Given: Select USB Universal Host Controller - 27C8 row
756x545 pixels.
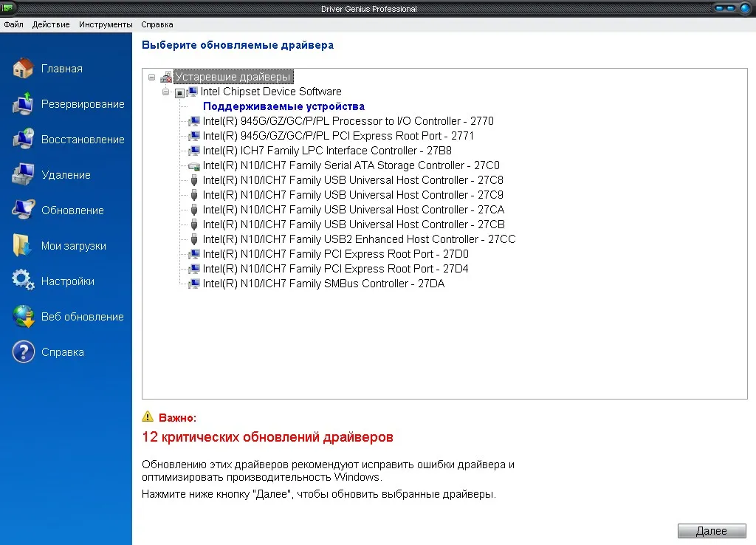Looking at the screenshot, I should [353, 180].
